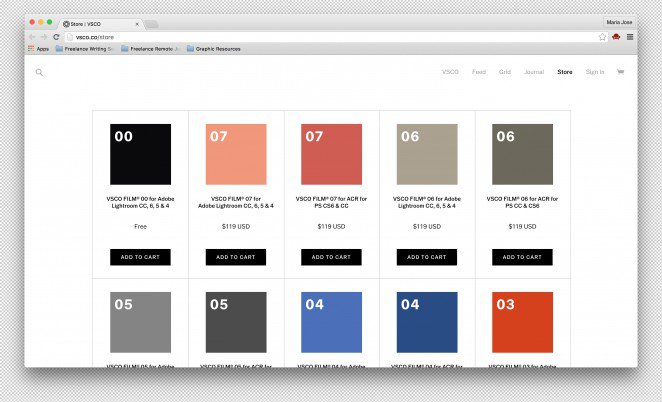Screen dimensions: 662x402
Task: Click the light taupe 06 product thumbnail
Action: (427, 154)
